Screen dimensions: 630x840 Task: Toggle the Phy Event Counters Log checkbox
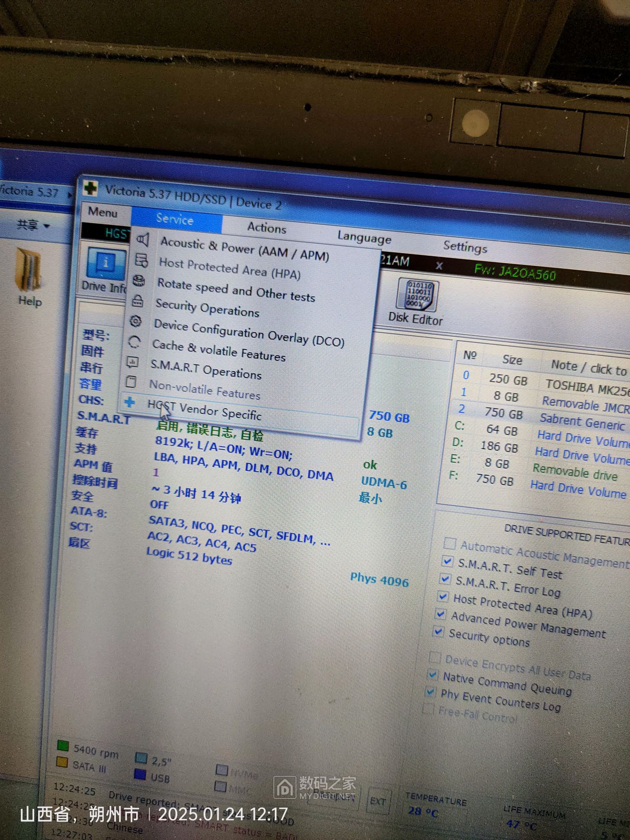[430, 692]
